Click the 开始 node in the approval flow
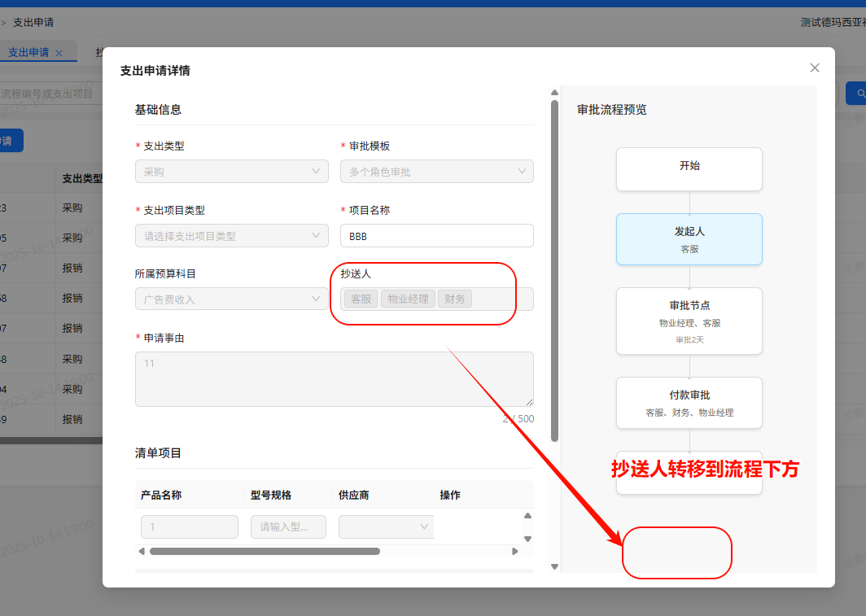The width and height of the screenshot is (866, 616). 689,168
